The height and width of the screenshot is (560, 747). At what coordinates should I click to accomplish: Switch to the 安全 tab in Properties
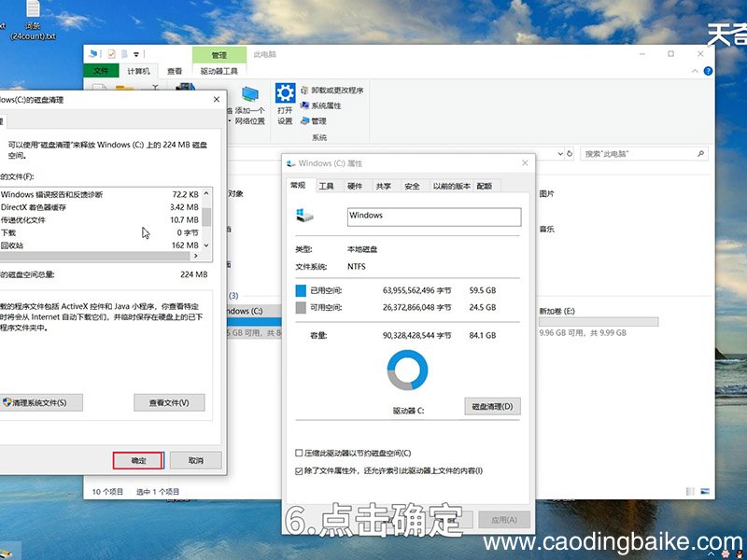pos(412,186)
